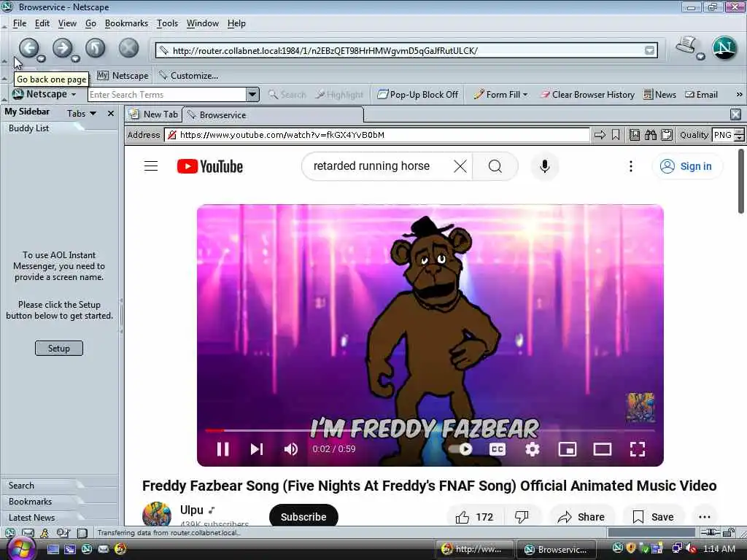Image resolution: width=747 pixels, height=560 pixels.
Task: Switch video to theater mode
Action: click(602, 449)
